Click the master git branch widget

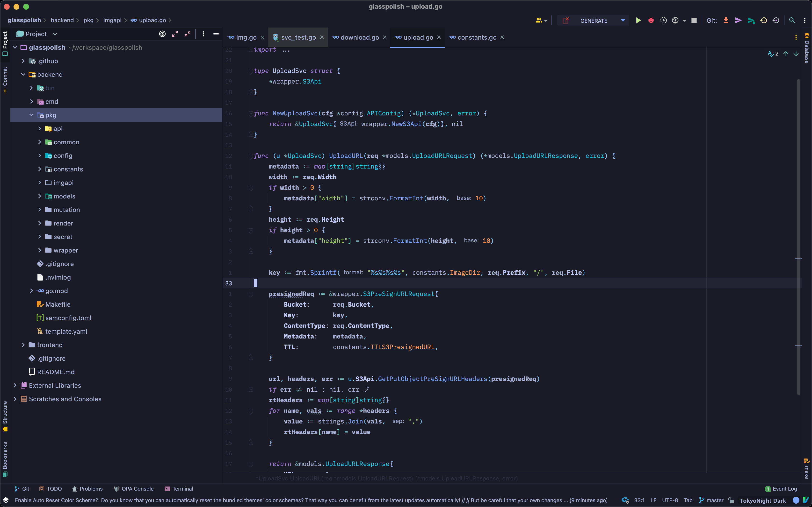tap(711, 500)
